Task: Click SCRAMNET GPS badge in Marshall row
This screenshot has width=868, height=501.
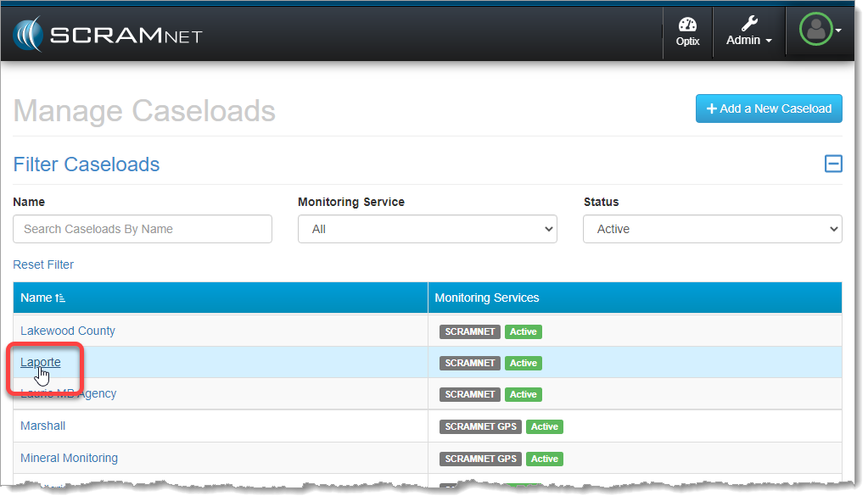Action: coord(480,426)
